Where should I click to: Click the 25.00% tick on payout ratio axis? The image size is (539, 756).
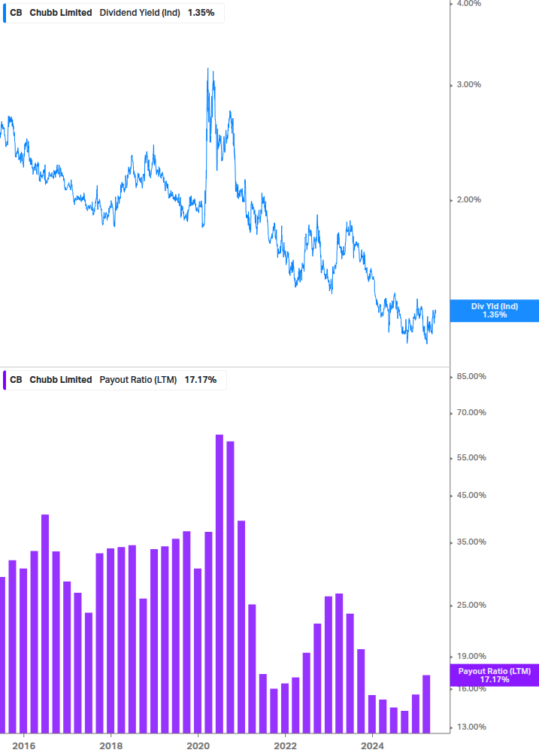click(x=471, y=605)
